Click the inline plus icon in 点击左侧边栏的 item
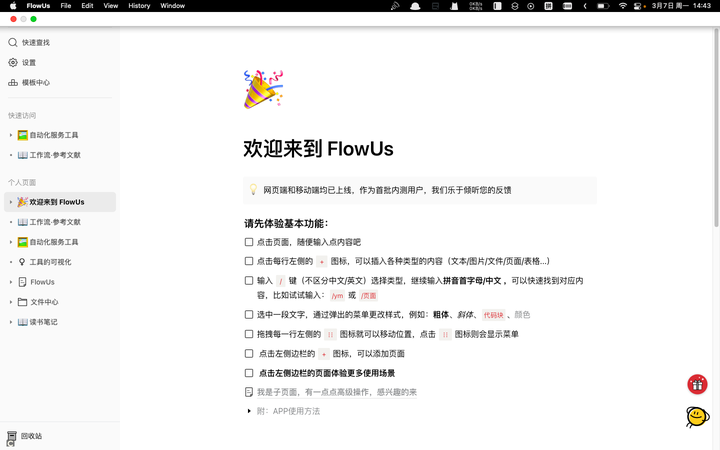This screenshot has height=450, width=720. pyautogui.click(x=324, y=354)
